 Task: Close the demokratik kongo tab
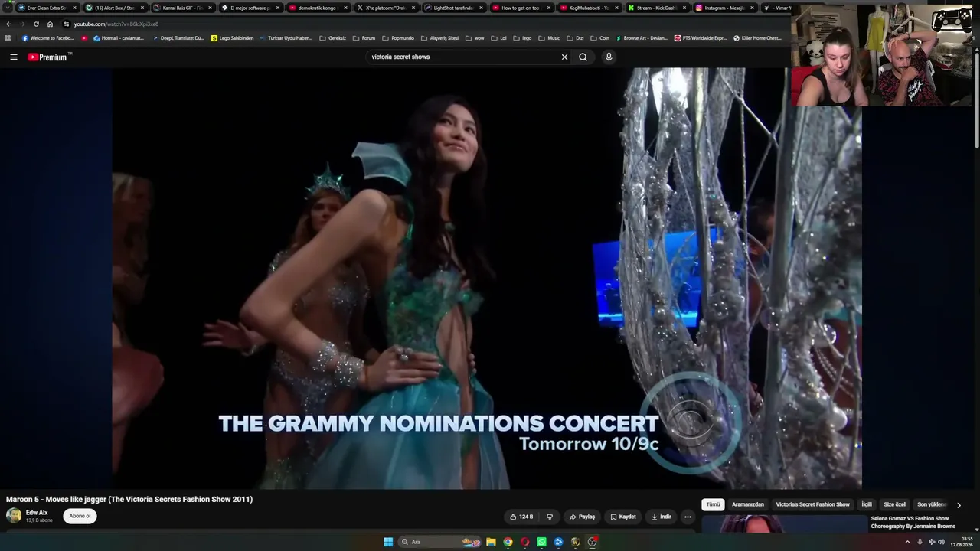[x=345, y=8]
